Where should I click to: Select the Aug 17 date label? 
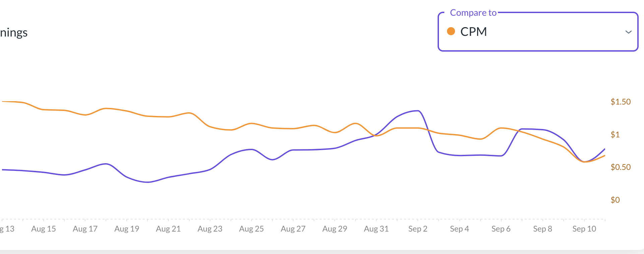(85, 229)
